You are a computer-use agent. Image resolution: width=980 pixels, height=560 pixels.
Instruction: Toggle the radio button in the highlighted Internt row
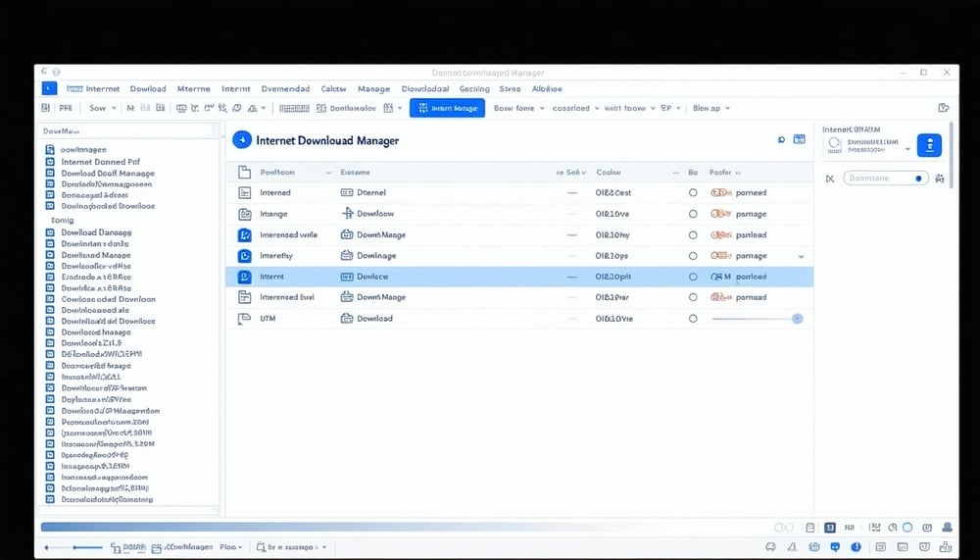(693, 277)
